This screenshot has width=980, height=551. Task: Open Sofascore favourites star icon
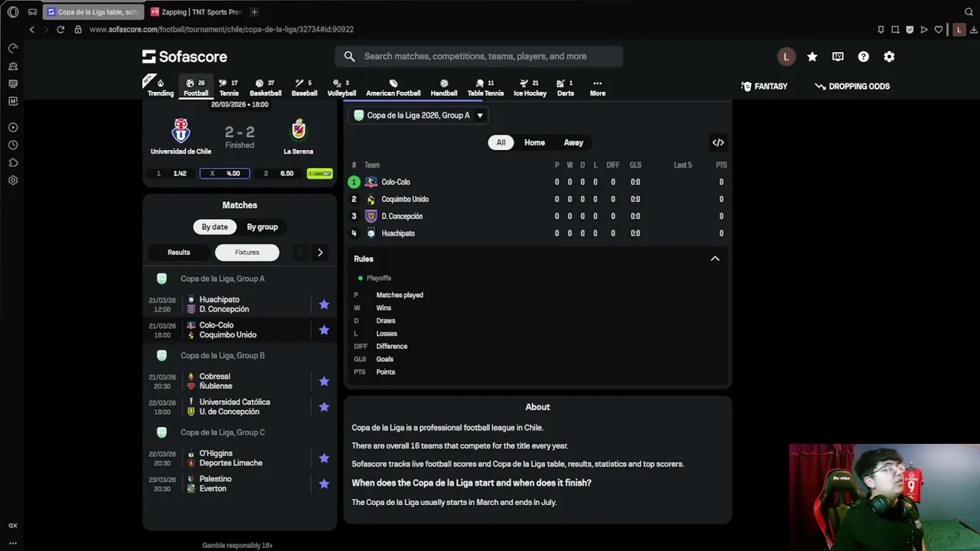pyautogui.click(x=812, y=57)
